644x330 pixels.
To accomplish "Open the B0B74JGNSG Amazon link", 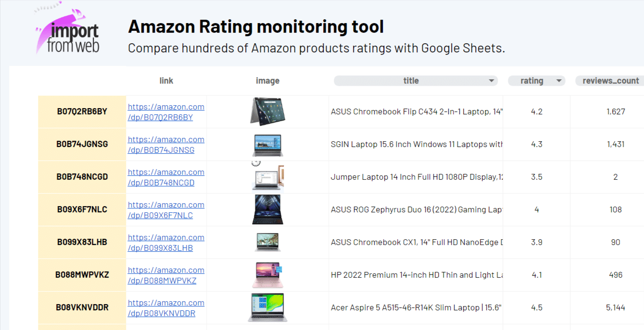I will (166, 145).
